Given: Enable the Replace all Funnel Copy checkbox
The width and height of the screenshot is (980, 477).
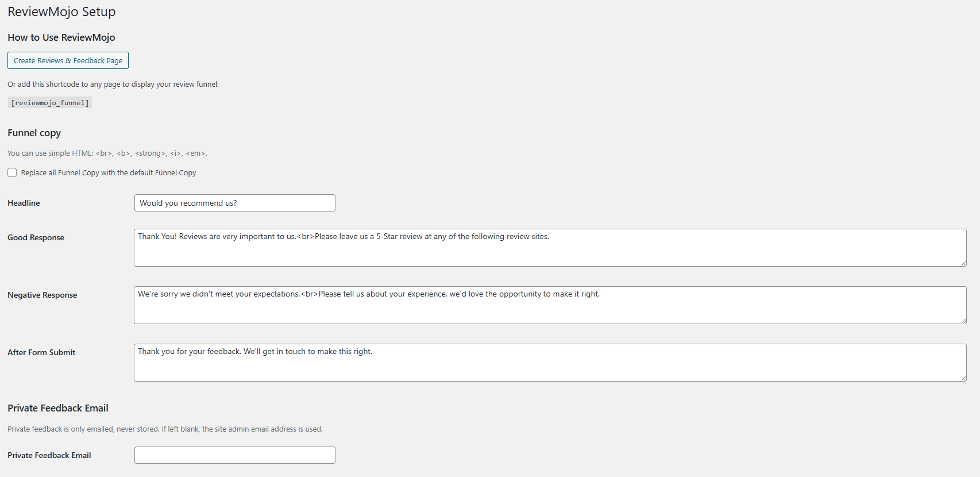Looking at the screenshot, I should [x=12, y=172].
